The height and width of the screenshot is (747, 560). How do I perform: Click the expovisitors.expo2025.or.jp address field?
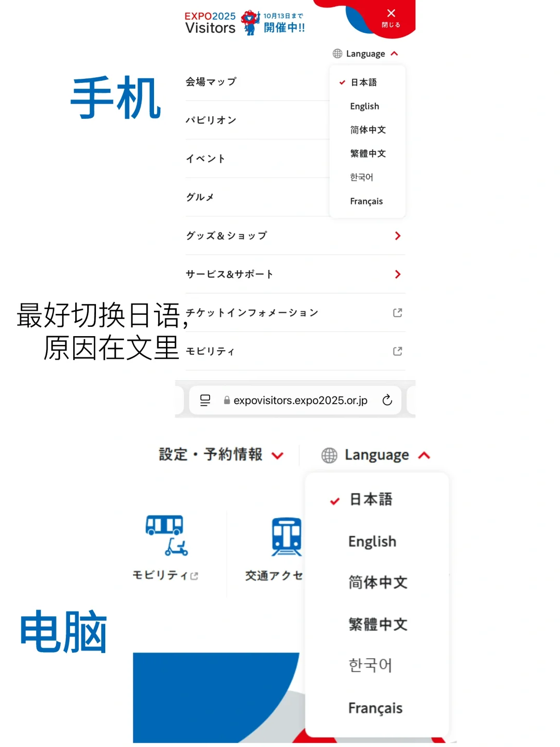301,400
